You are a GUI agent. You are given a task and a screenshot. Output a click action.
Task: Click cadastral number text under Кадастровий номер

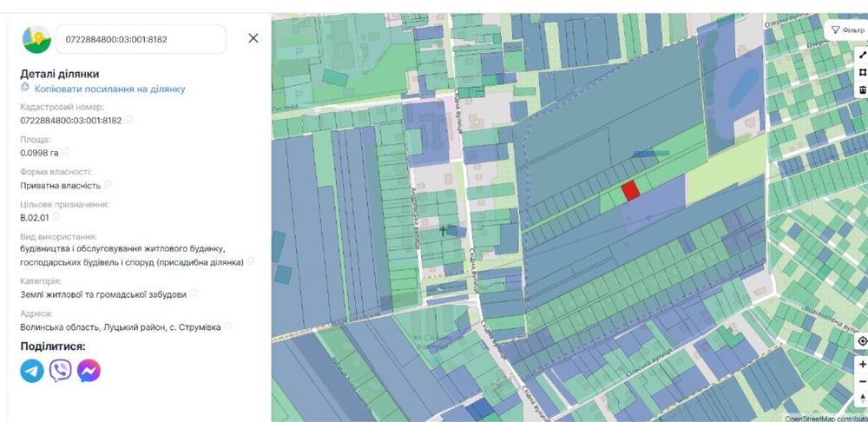click(x=71, y=120)
